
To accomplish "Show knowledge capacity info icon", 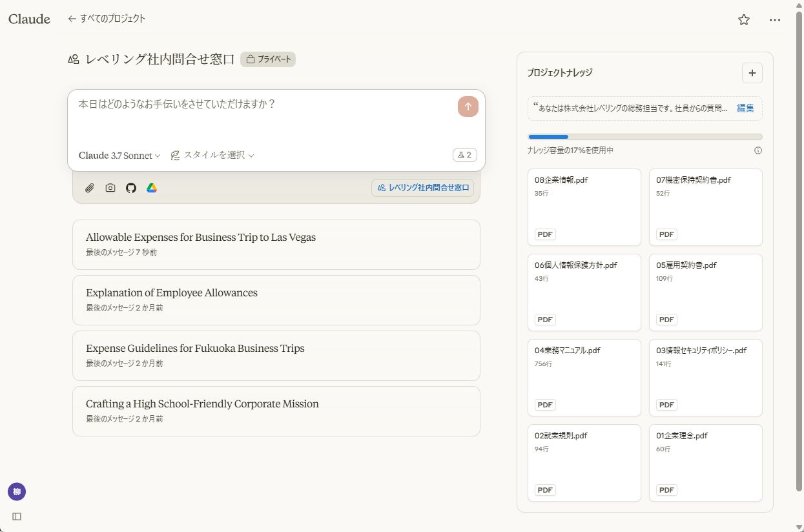I will 758,150.
